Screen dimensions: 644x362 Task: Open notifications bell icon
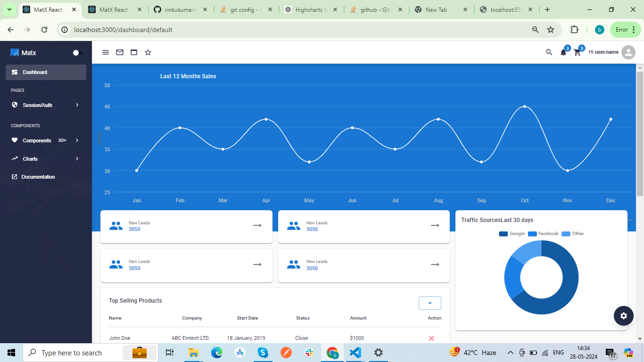[x=563, y=52]
